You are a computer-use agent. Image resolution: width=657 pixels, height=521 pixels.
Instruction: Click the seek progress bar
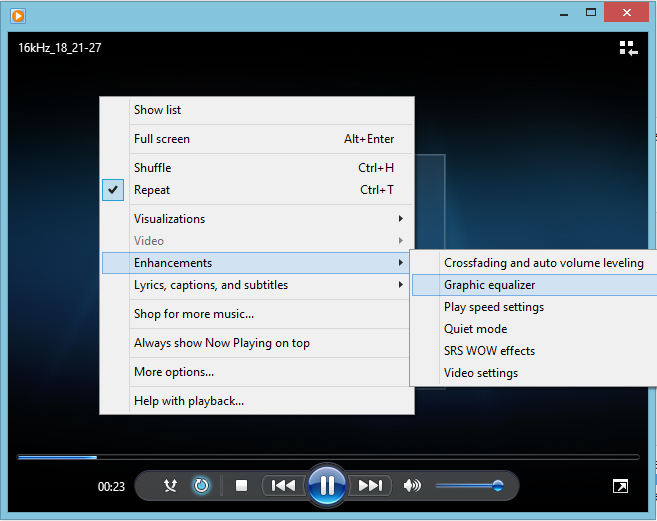(x=328, y=457)
